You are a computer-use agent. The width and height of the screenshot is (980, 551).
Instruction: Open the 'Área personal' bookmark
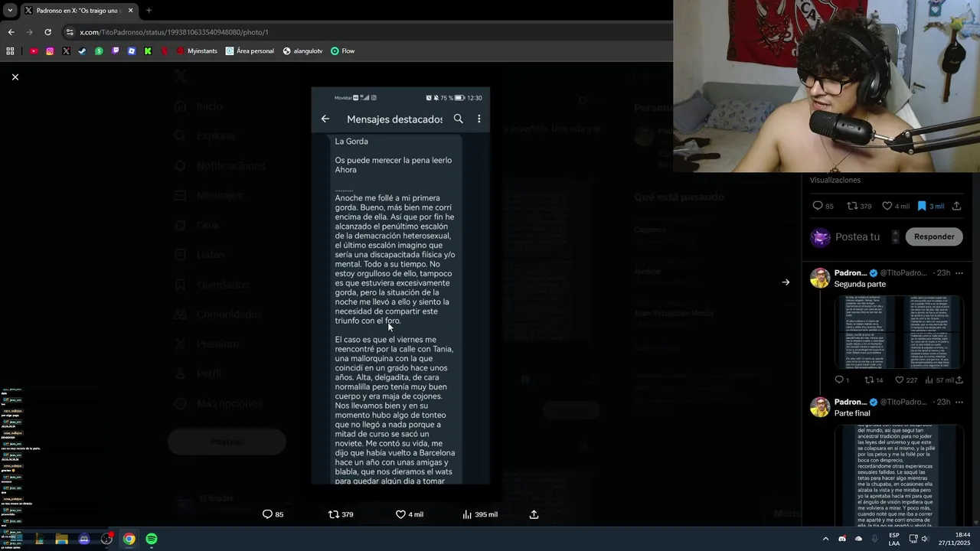point(250,51)
